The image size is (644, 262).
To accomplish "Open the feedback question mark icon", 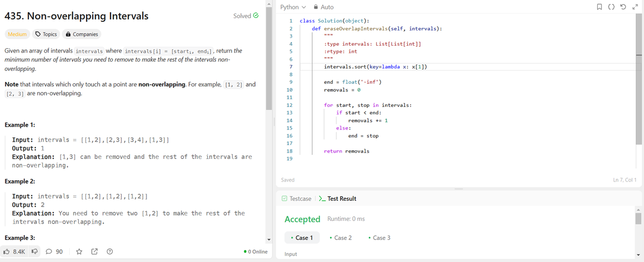I will [x=109, y=251].
